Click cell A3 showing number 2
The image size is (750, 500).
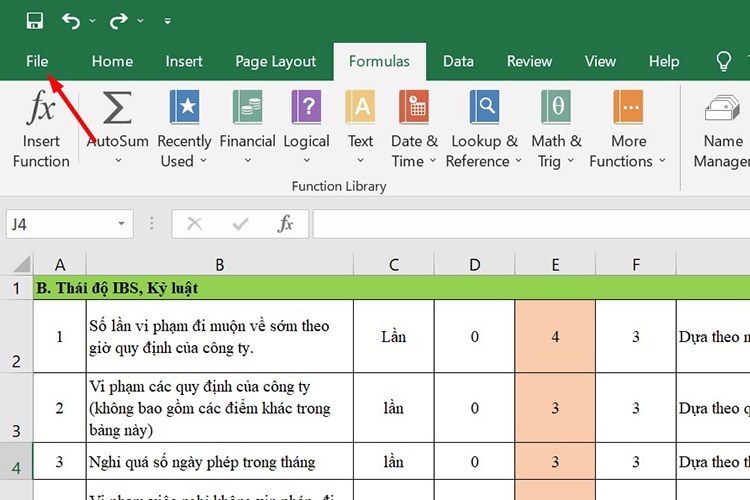(x=60, y=408)
